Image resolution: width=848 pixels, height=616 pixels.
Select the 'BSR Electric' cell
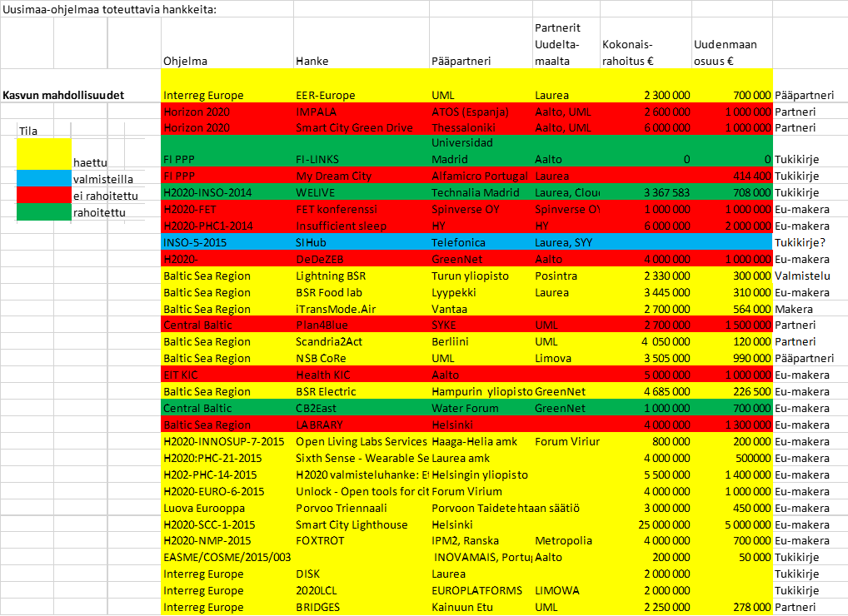pyautogui.click(x=362, y=392)
